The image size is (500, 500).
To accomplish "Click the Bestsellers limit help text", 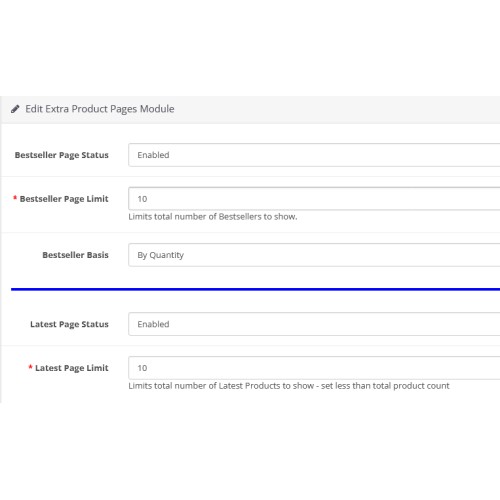I will pos(213,217).
